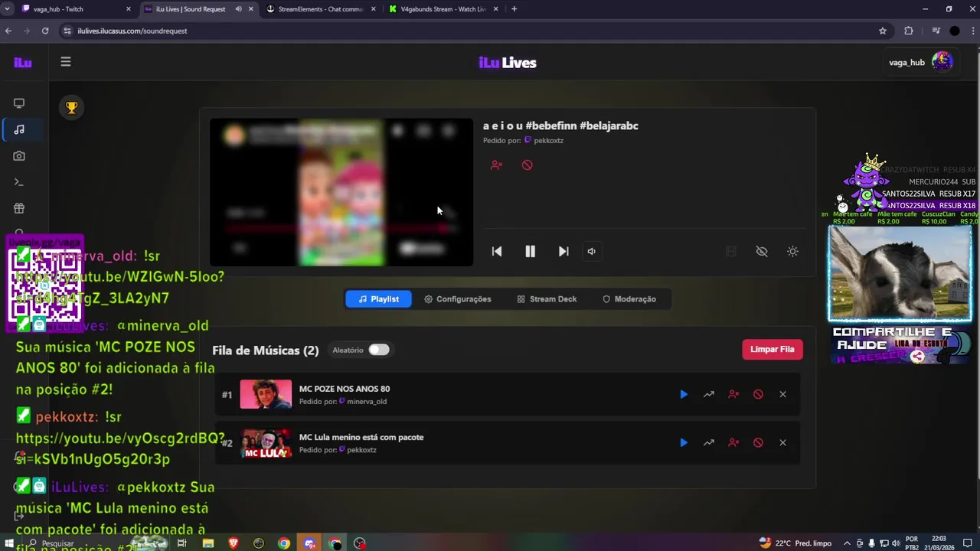
Task: Click the address bar URL
Action: pos(132,31)
